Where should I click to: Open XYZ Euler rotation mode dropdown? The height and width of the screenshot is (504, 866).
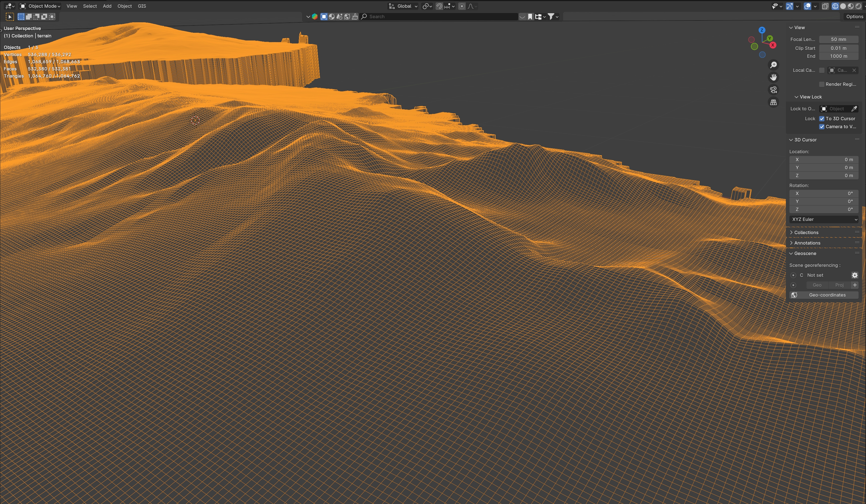point(824,219)
